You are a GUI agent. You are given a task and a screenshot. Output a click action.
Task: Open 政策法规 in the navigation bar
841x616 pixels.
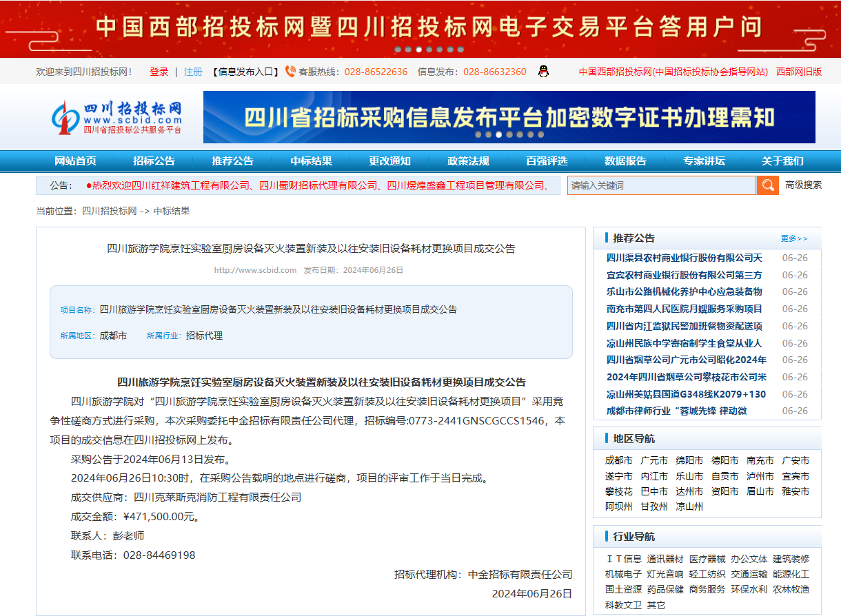(x=469, y=161)
